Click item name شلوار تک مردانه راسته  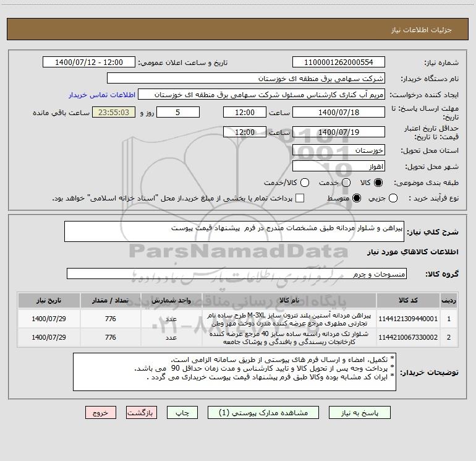pyautogui.click(x=289, y=338)
